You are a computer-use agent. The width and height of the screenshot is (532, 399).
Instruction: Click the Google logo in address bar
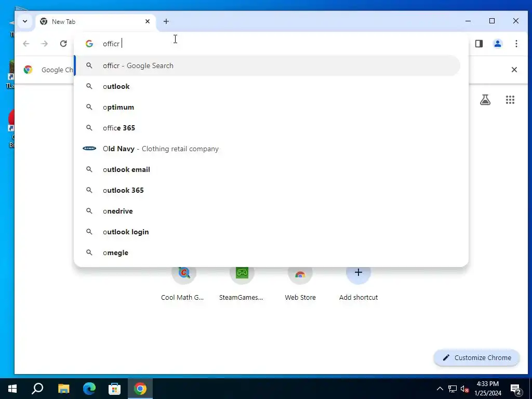(89, 44)
